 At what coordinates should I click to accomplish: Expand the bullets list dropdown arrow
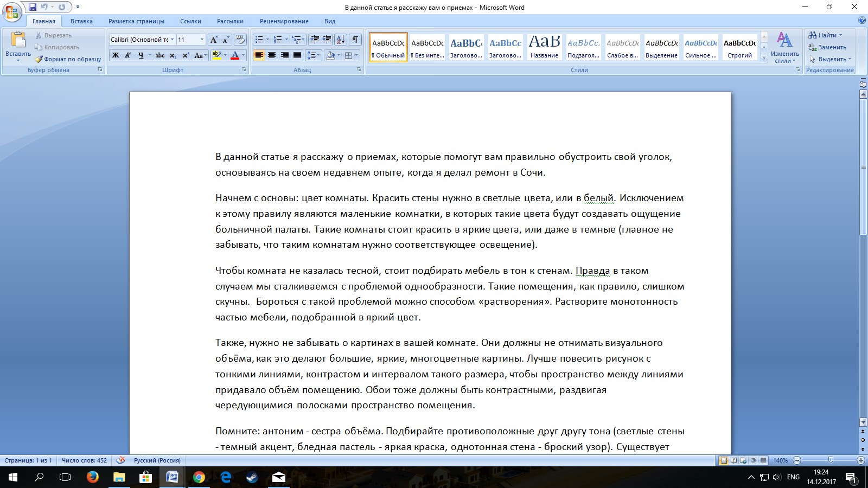click(x=267, y=40)
